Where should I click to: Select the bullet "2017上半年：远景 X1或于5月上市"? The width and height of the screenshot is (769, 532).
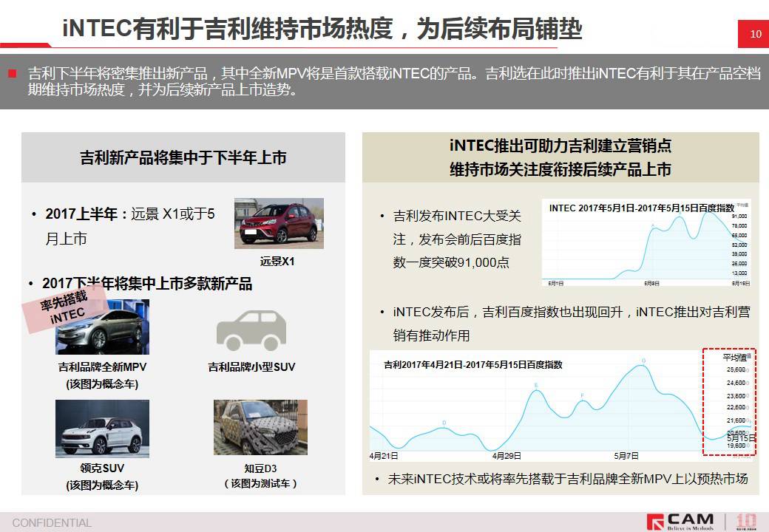coord(130,226)
